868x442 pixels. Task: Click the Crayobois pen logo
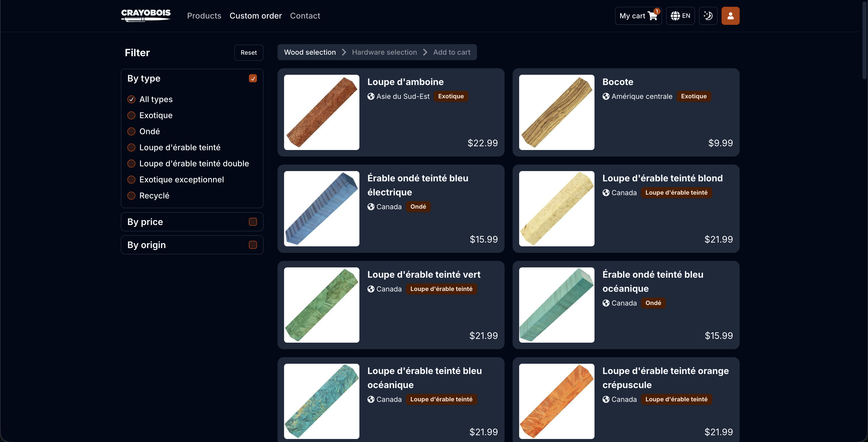[x=146, y=16]
